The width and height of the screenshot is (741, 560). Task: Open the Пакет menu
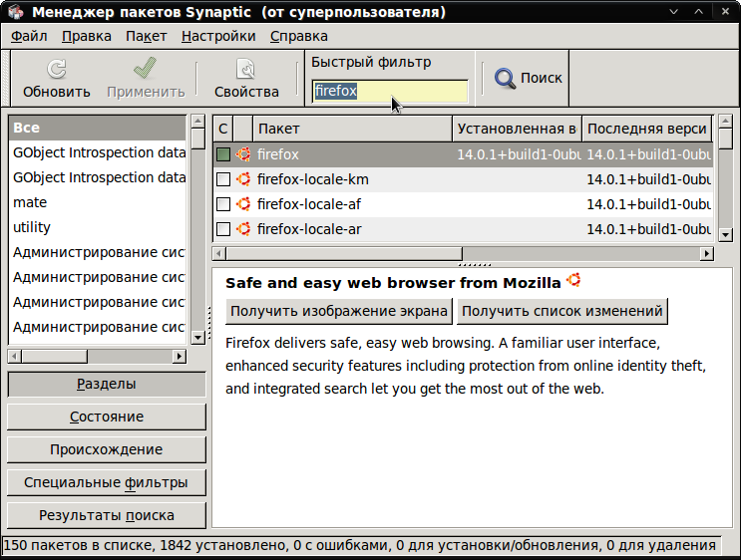point(146,36)
